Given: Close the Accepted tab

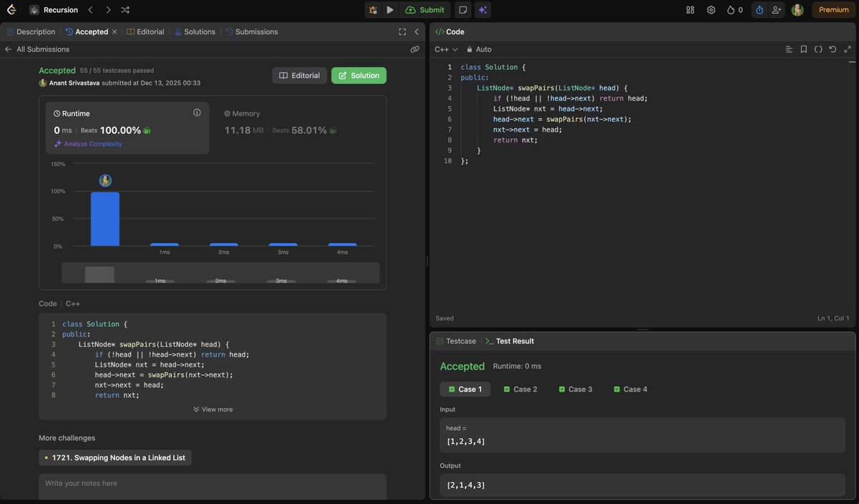Looking at the screenshot, I should [x=115, y=31].
